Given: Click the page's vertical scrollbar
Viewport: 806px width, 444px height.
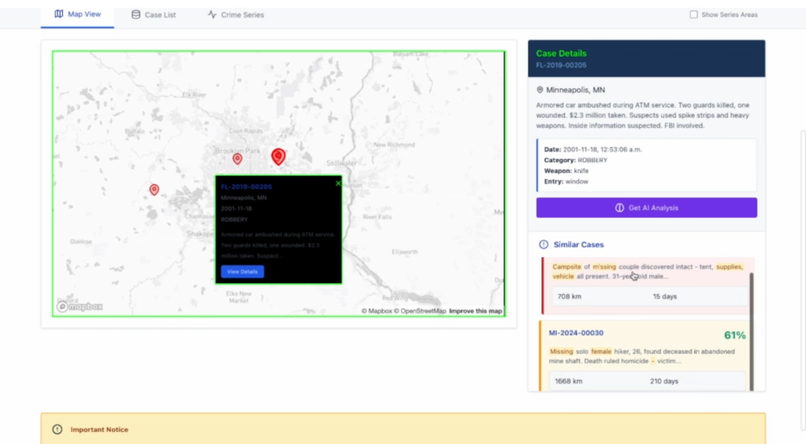Looking at the screenshot, I should (x=803, y=280).
